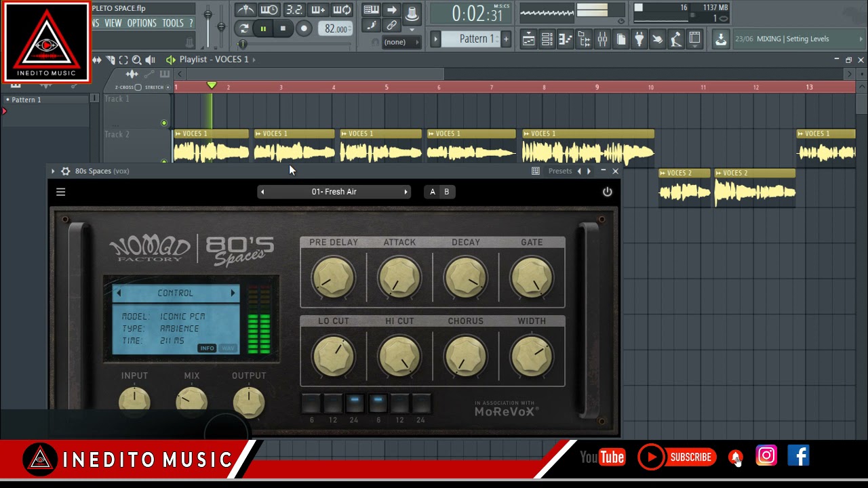Open the plugin picker plug icon

639,39
